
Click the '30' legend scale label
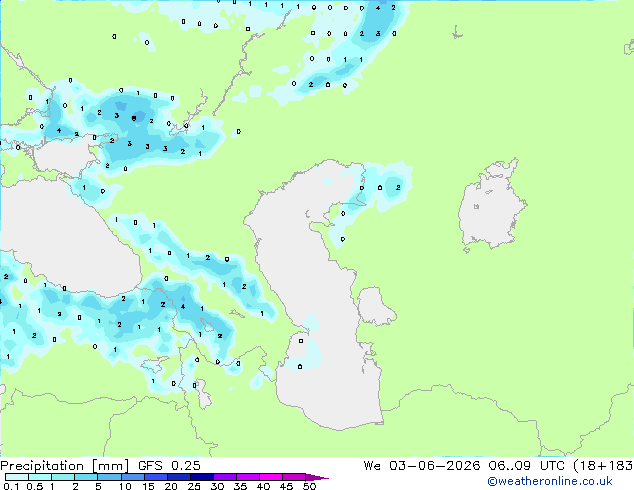[217, 486]
